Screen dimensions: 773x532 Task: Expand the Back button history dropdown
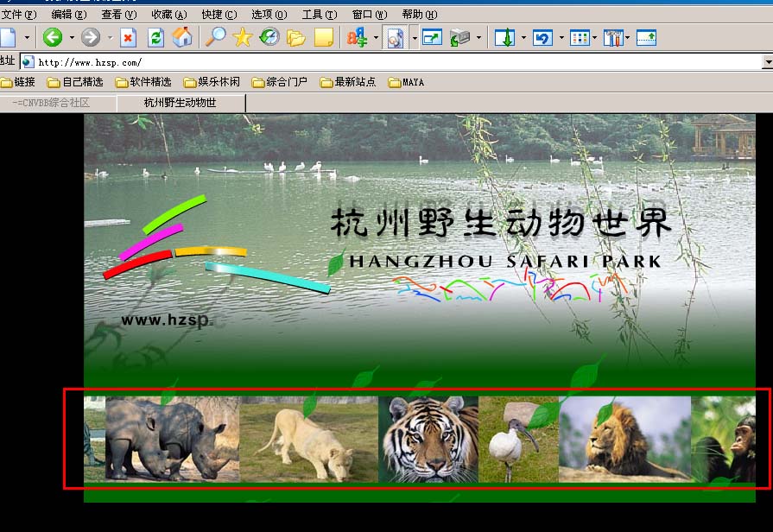coord(72,37)
